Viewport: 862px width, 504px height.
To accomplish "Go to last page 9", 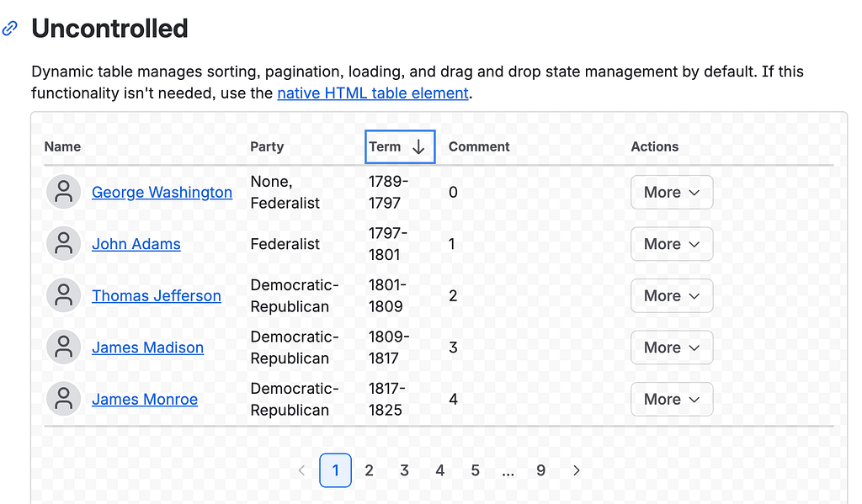I will pyautogui.click(x=541, y=470).
